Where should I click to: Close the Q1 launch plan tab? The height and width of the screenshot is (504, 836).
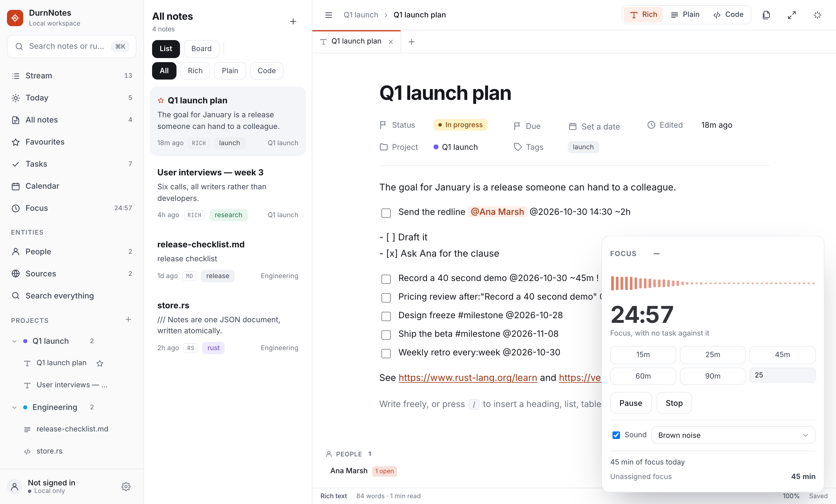coord(391,42)
